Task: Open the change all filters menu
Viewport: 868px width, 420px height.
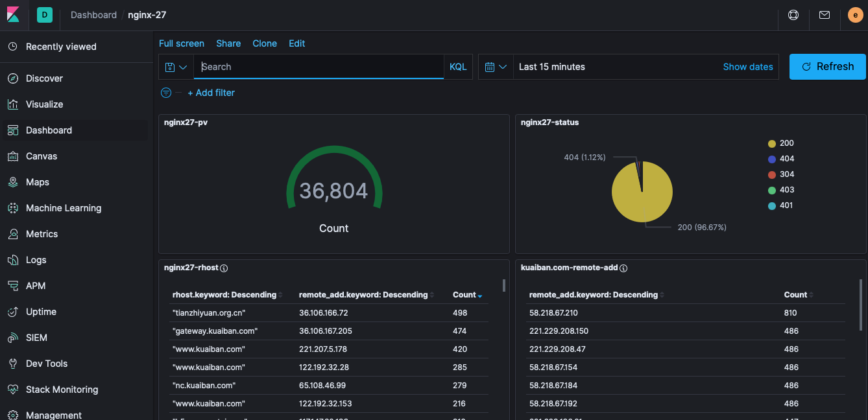Action: 166,93
